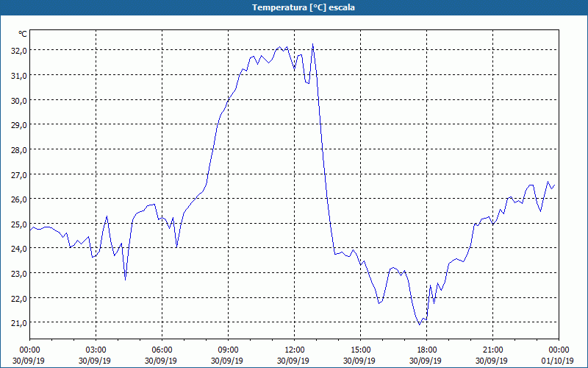Select the 09:00 time label

tap(228, 350)
